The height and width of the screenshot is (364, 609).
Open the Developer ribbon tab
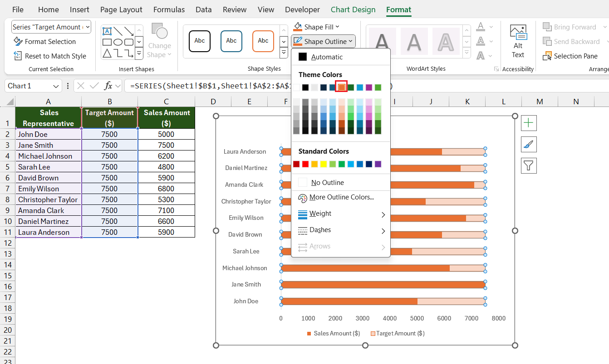[x=302, y=9]
